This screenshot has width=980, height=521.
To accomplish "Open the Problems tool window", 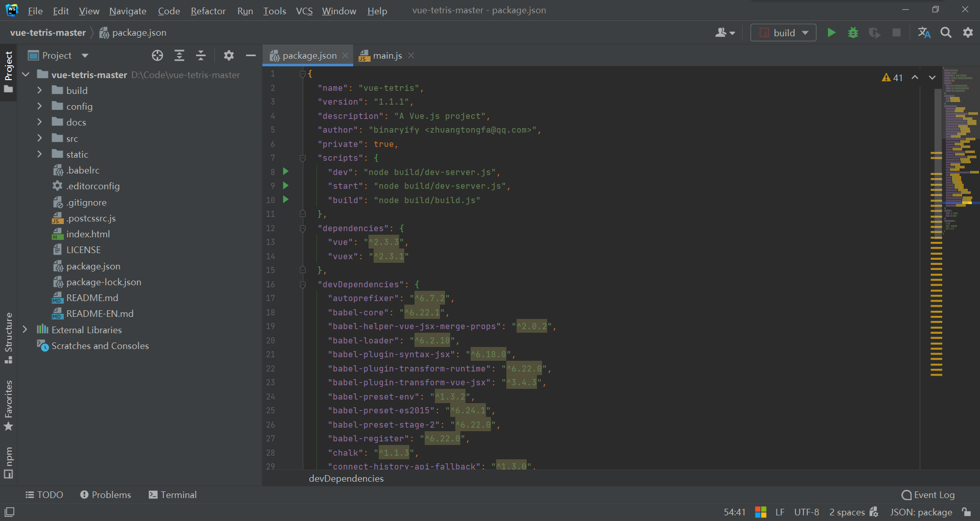I will tap(106, 494).
